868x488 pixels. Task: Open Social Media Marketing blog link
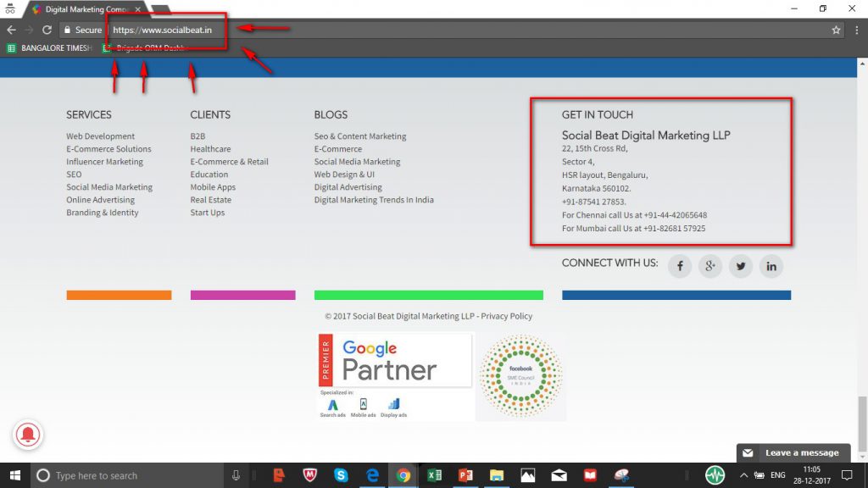357,162
